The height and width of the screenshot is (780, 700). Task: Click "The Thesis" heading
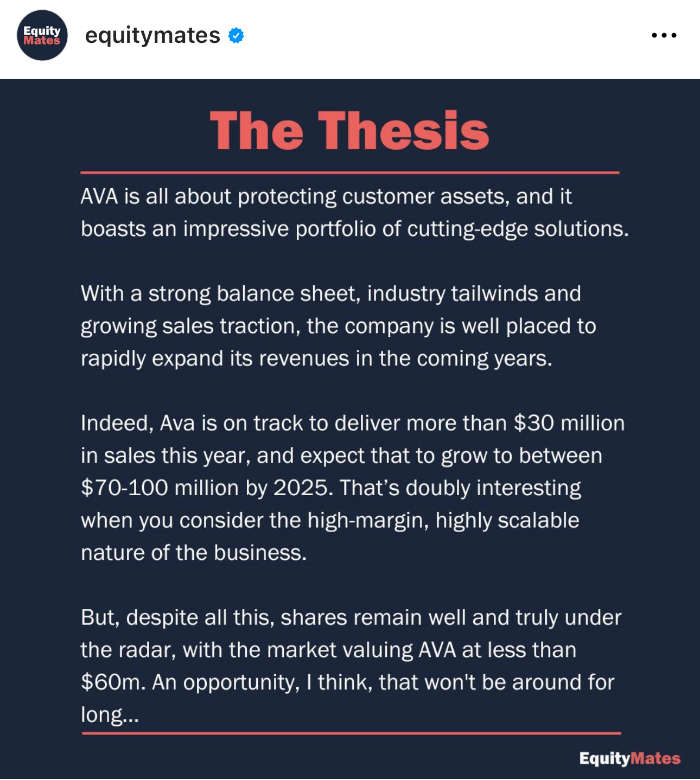click(x=349, y=131)
